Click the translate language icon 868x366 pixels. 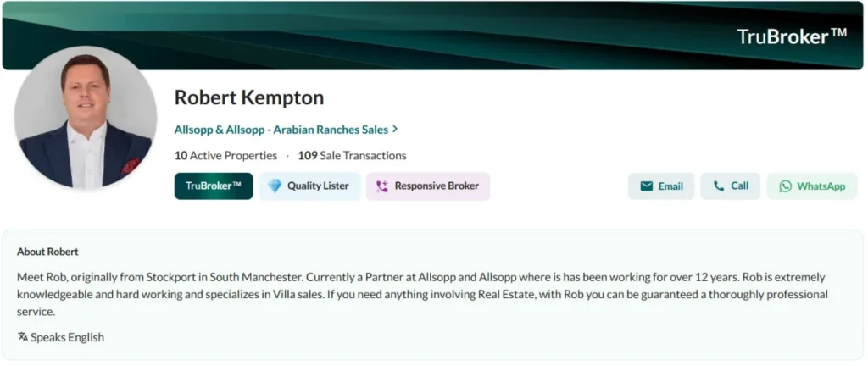click(x=23, y=337)
